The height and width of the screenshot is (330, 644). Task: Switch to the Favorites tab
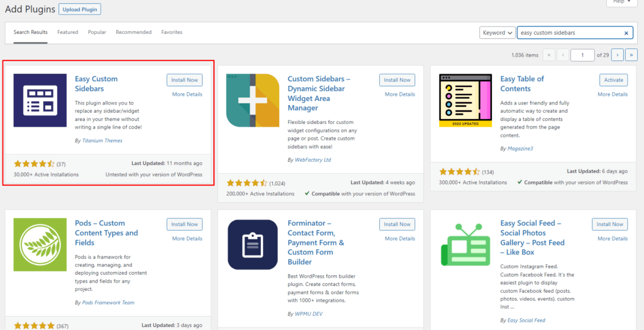click(x=172, y=32)
